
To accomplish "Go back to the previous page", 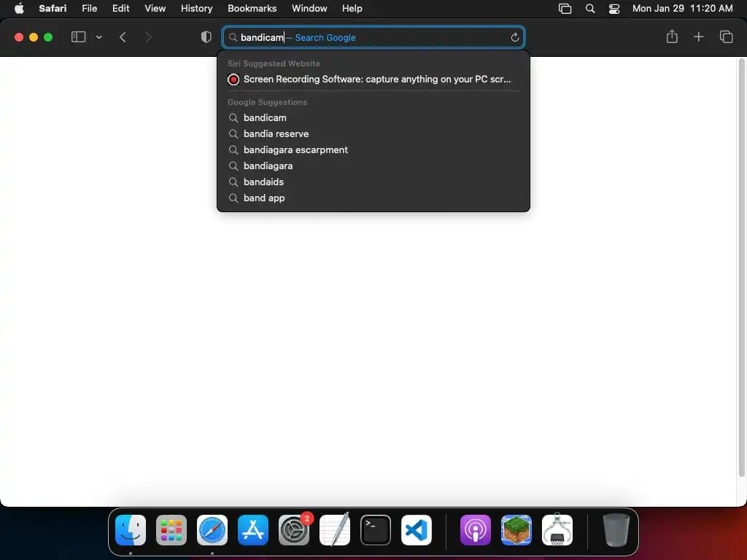I will pos(123,37).
